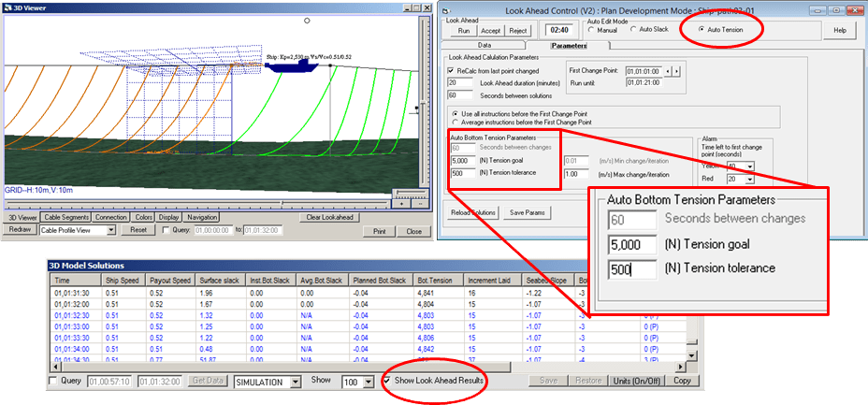This screenshot has width=868, height=405.
Task: Open the Connection tab
Action: tap(110, 217)
